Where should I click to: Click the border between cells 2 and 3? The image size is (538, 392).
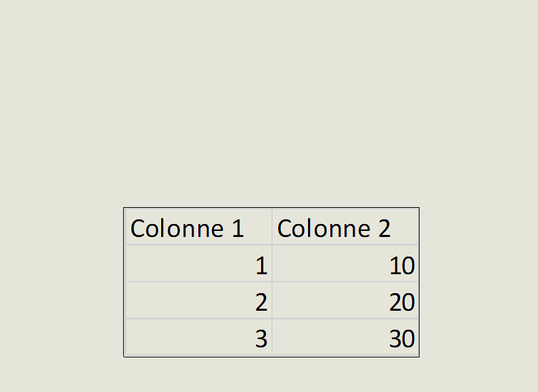click(198, 318)
